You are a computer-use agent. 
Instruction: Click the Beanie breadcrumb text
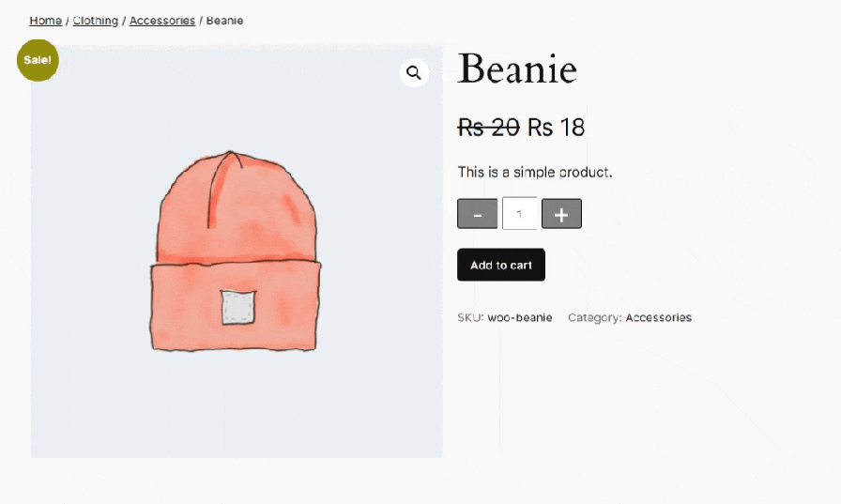(x=224, y=21)
